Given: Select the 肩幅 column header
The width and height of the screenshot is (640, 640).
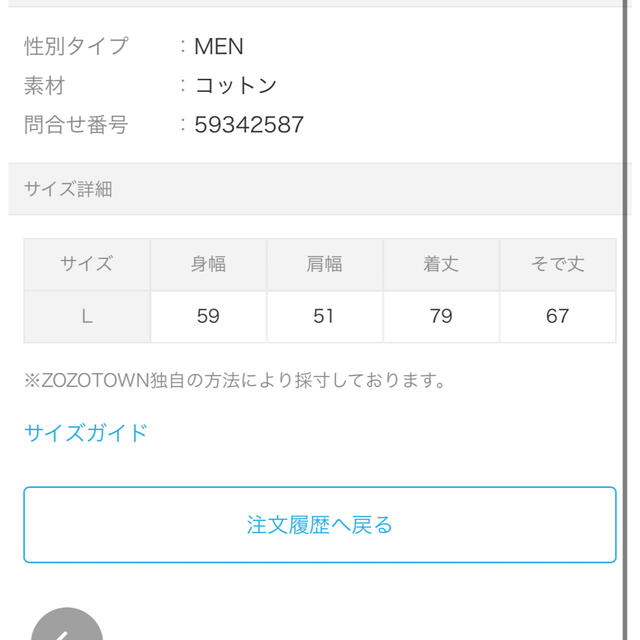Looking at the screenshot, I should point(324,264).
